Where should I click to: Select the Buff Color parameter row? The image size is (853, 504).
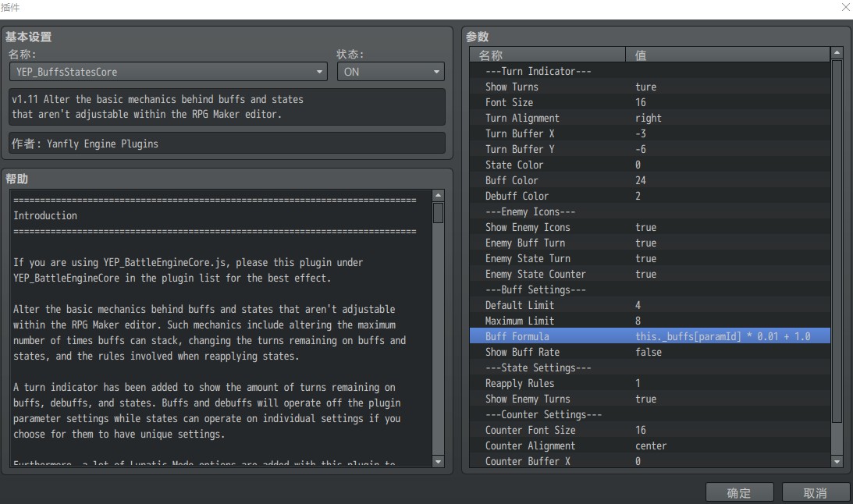click(x=650, y=180)
